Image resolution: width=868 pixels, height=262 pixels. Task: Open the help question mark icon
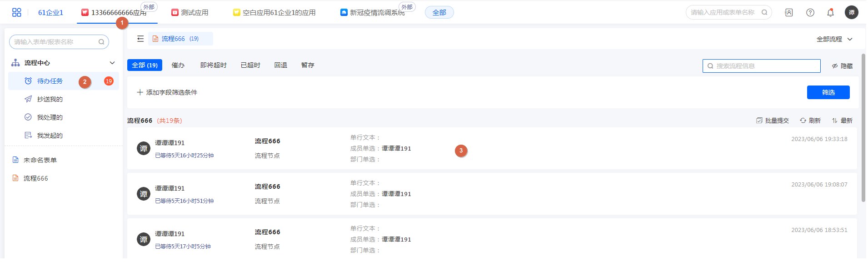tap(810, 13)
